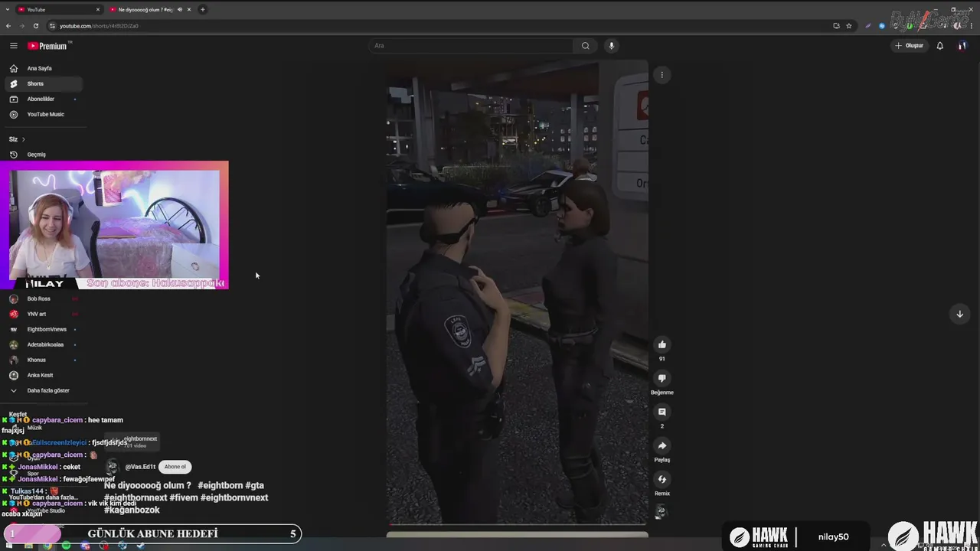The image size is (980, 551).
Task: Open Discord from the taskbar
Action: (x=85, y=546)
